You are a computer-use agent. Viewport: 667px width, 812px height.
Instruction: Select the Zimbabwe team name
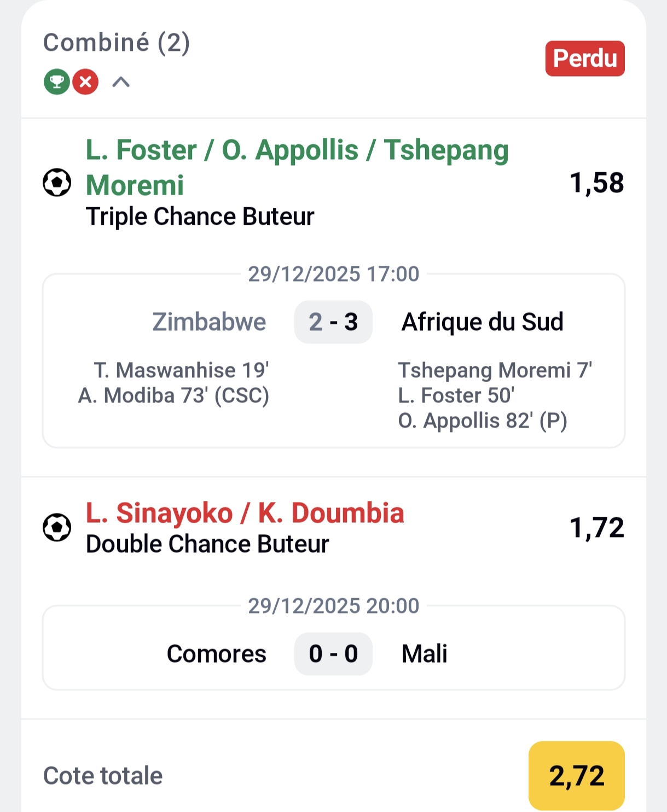coord(209,322)
